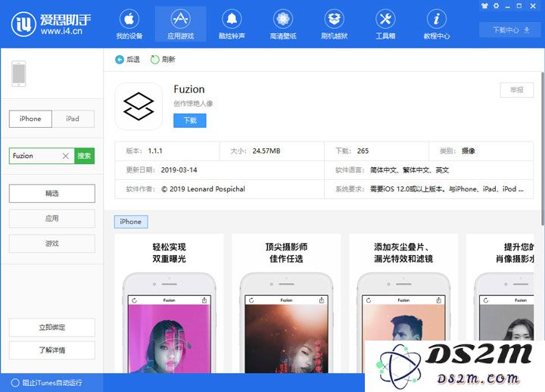Screen dimensions: 545x392
Task: Click the green 搜索 search button
Action: (x=85, y=156)
